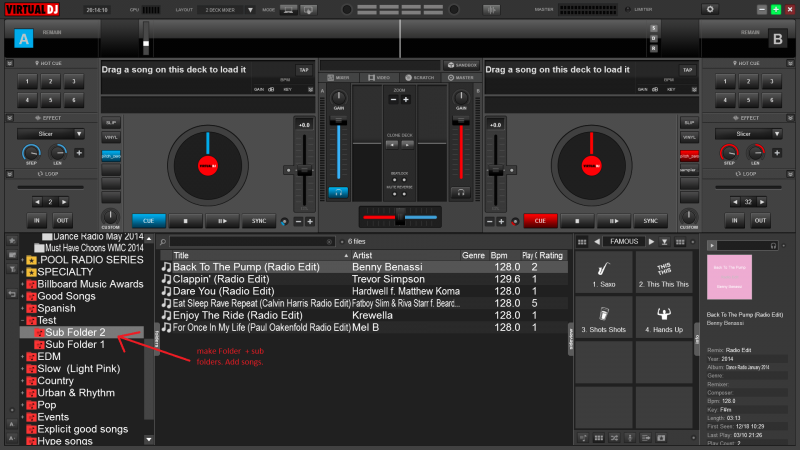This screenshot has width=800, height=450.
Task: Set loop IN on left deck
Action: coord(37,220)
